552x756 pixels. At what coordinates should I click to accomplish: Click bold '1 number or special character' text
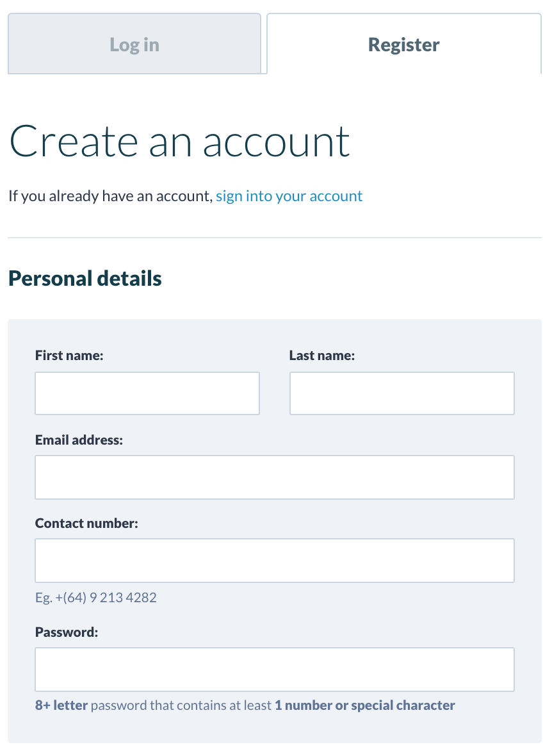point(365,705)
